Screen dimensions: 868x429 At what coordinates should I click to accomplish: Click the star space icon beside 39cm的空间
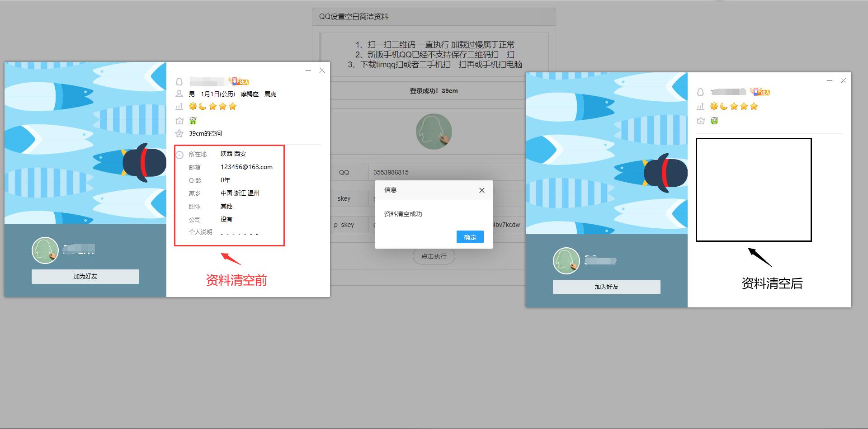179,133
